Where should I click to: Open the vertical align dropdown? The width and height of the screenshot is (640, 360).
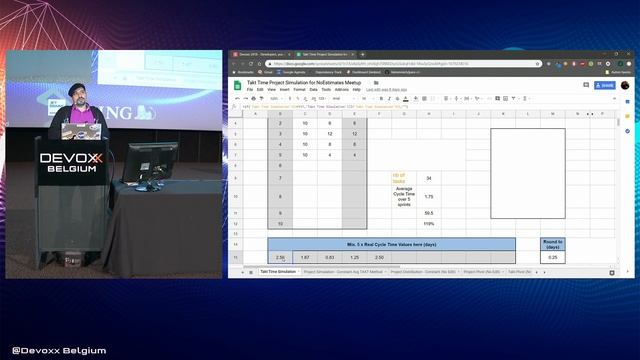point(457,98)
